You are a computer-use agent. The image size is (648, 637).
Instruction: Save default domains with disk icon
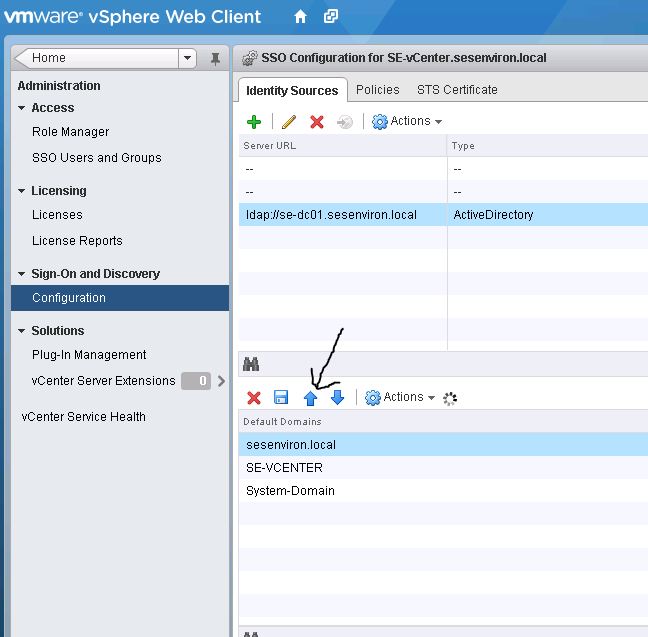281,397
